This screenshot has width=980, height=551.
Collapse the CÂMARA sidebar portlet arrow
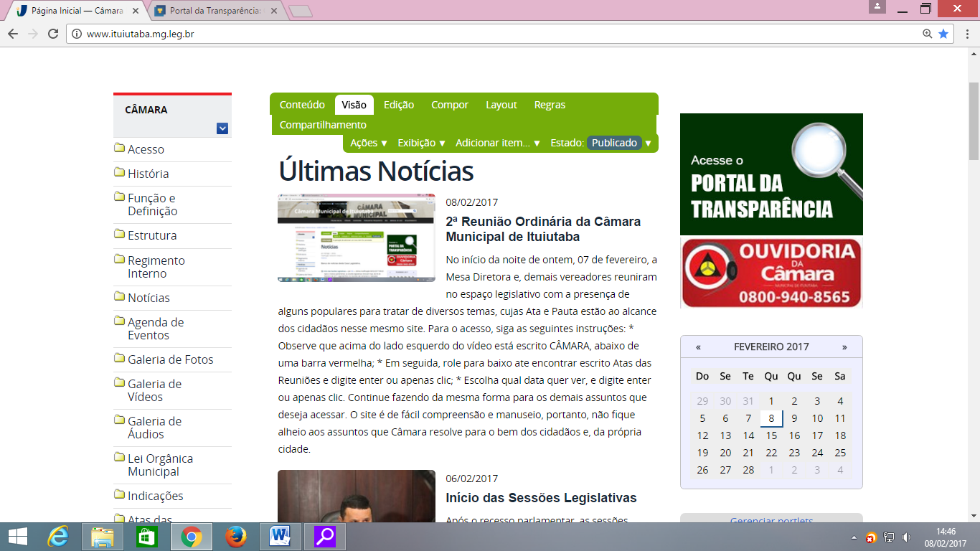click(222, 128)
